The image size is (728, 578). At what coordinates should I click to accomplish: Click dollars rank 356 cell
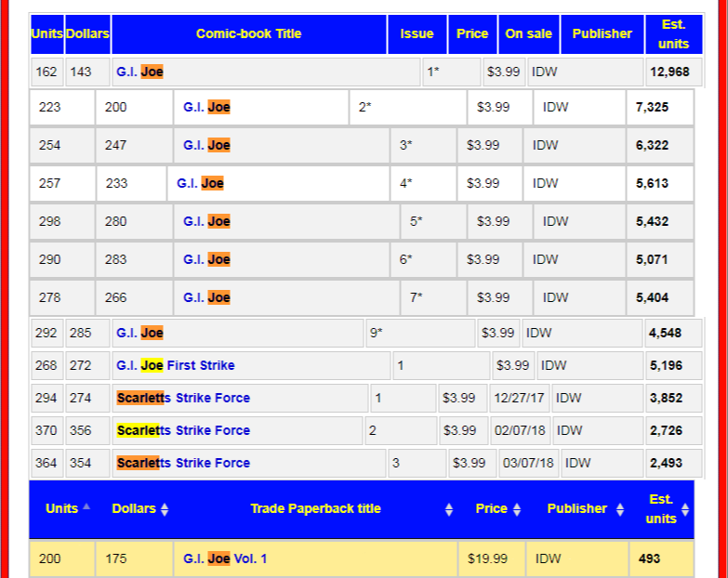[x=87, y=430]
